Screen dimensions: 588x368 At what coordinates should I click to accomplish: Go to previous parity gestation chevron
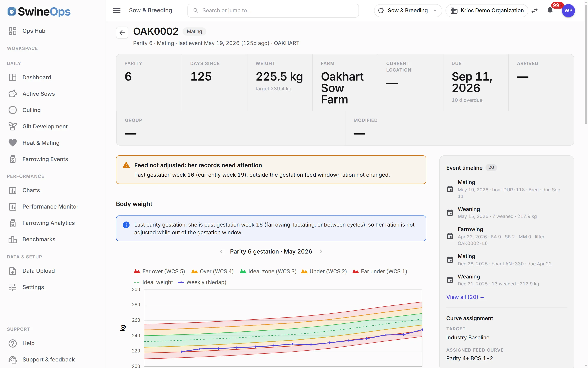coord(221,251)
